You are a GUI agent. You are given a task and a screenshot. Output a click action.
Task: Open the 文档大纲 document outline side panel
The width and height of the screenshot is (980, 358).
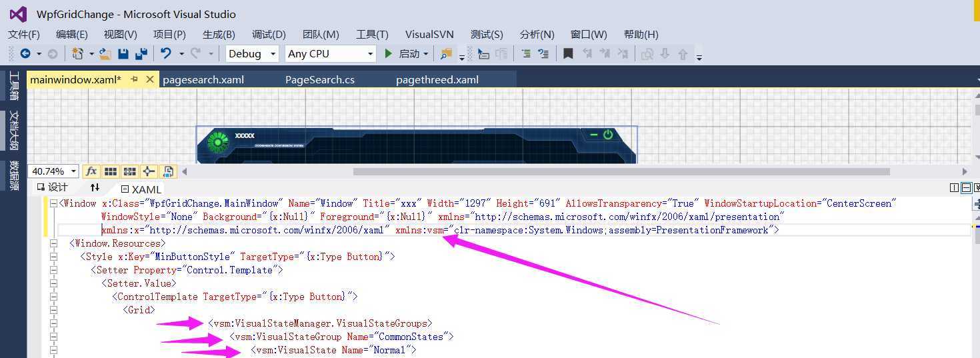pyautogui.click(x=13, y=130)
